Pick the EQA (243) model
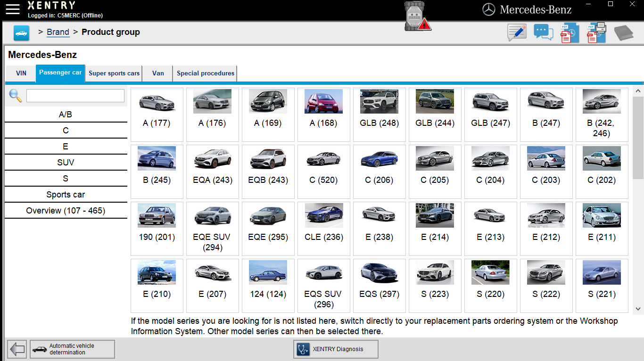The image size is (644, 361). pos(213,172)
